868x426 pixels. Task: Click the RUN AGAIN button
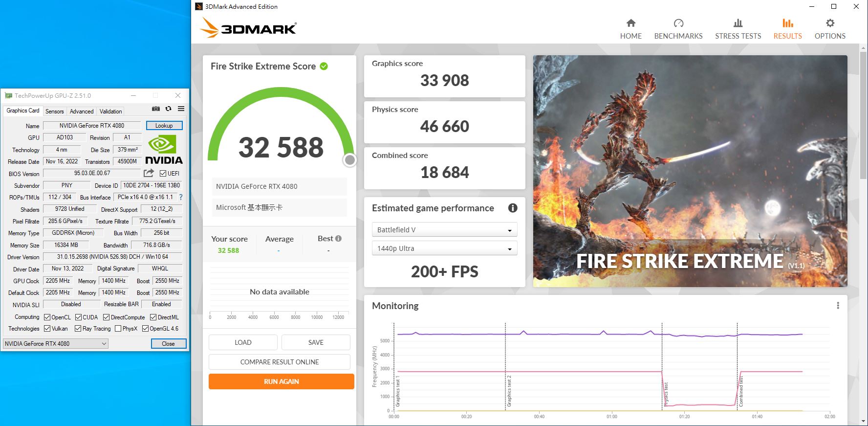click(x=282, y=381)
